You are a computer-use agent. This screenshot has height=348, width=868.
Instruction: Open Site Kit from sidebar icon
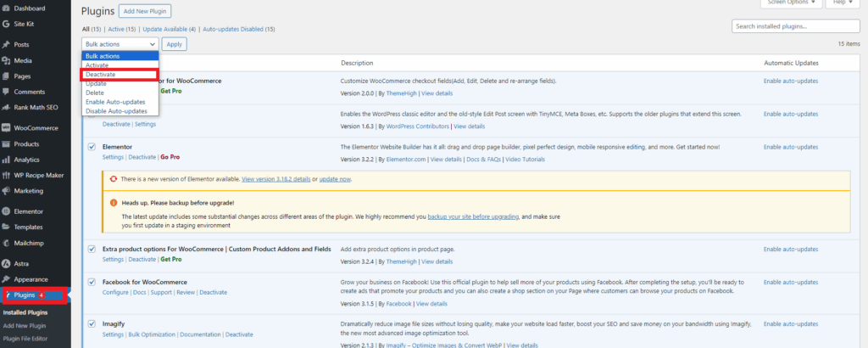(x=7, y=25)
